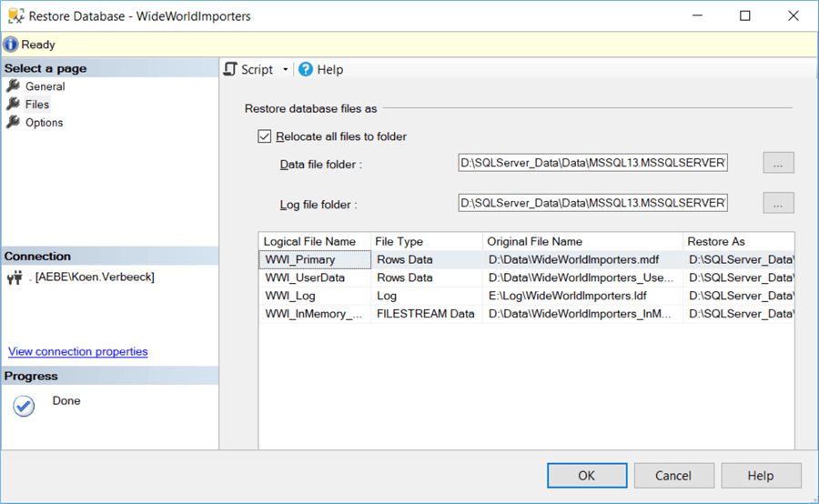The height and width of the screenshot is (504, 819).
Task: Select the WWI_UserData row
Action: point(527,277)
